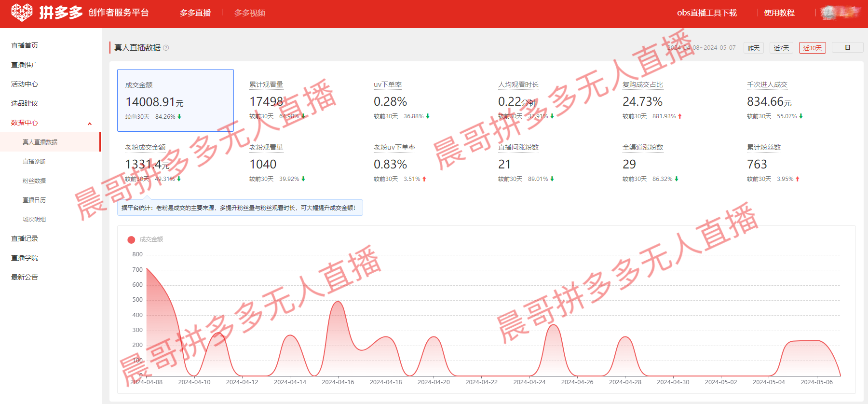Click the 成交金额 red legend dot
The width and height of the screenshot is (868, 404).
click(131, 240)
